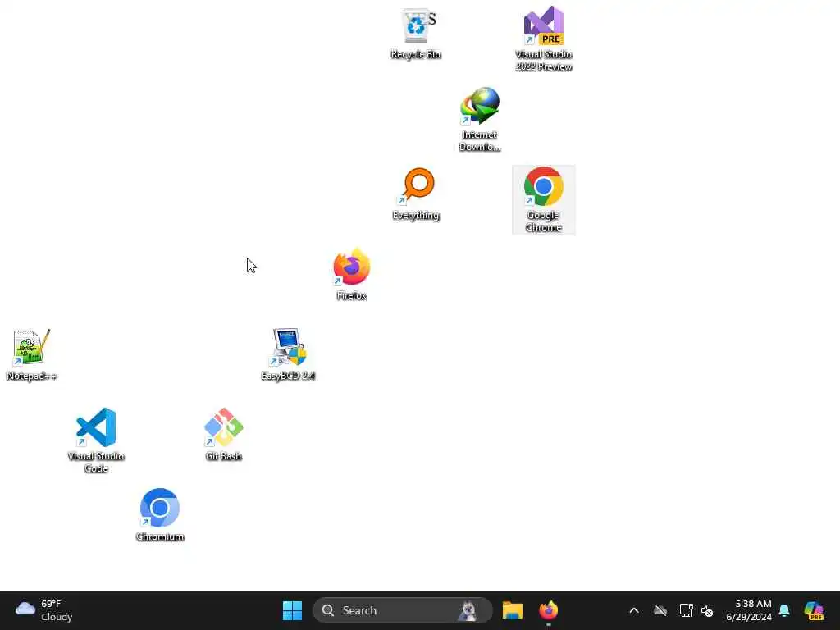This screenshot has width=840, height=630.
Task: Select the Chromium desktop shortcut
Action: [x=160, y=515]
